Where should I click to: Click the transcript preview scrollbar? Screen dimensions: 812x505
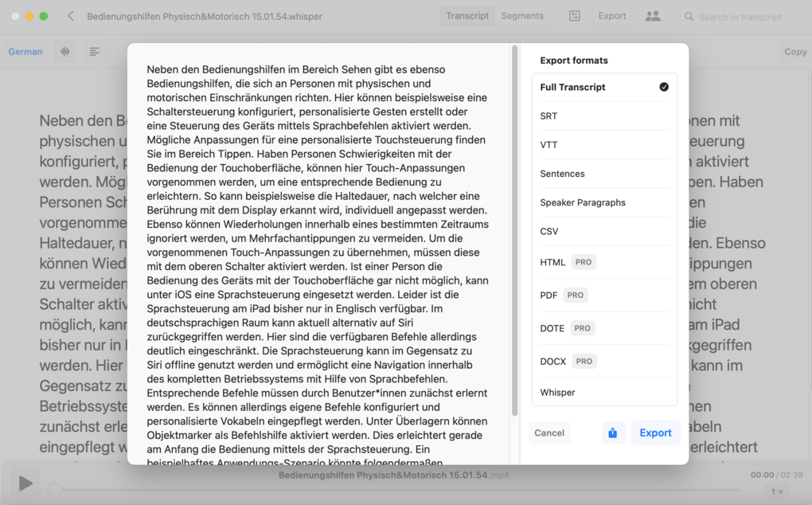tap(515, 230)
